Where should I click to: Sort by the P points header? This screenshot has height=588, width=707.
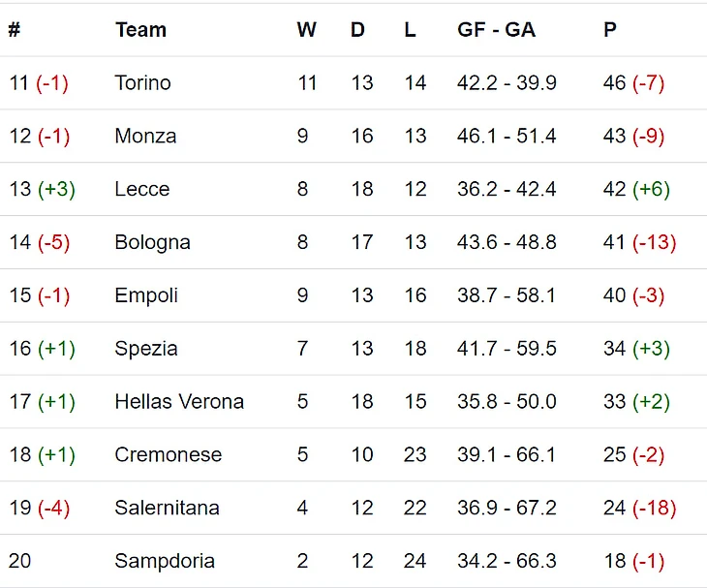[609, 30]
